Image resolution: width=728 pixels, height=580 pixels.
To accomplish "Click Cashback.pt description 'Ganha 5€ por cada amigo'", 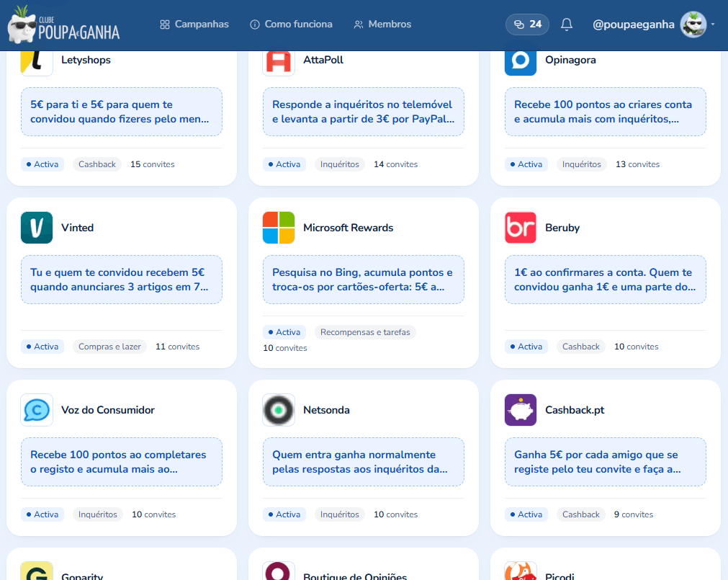I will click(606, 462).
